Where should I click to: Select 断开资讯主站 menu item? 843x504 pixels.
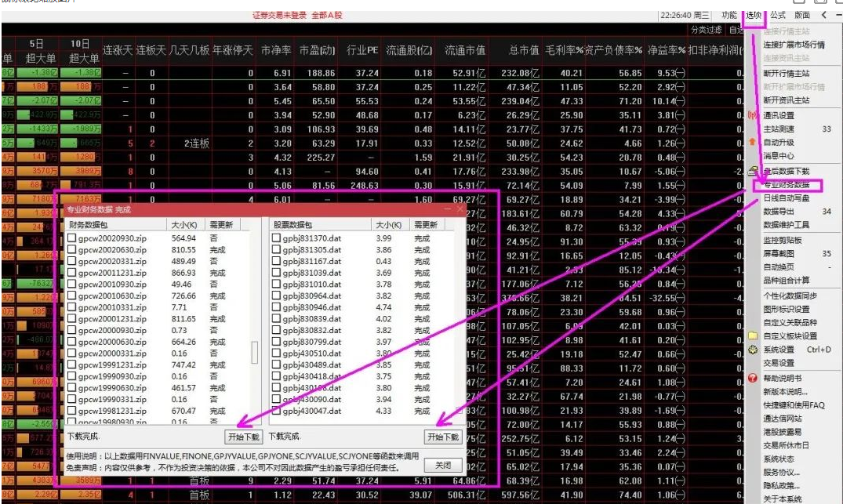pos(786,100)
